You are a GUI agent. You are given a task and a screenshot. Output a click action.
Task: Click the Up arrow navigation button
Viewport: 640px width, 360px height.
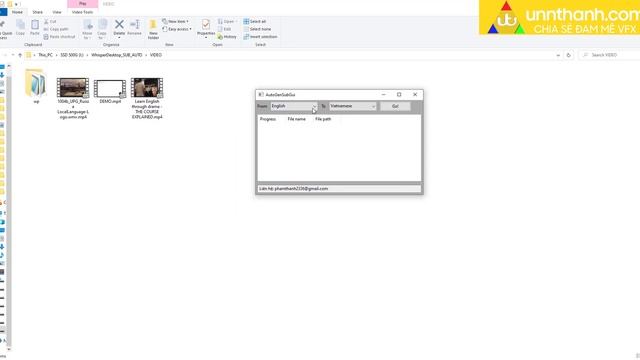tap(20, 55)
